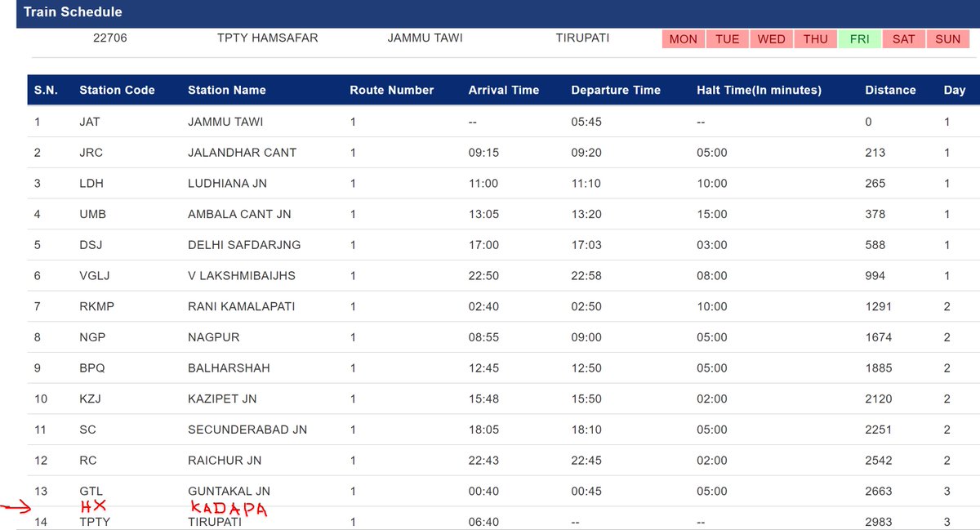
Task: Click AMBALA CANT JN station name
Action: [239, 214]
